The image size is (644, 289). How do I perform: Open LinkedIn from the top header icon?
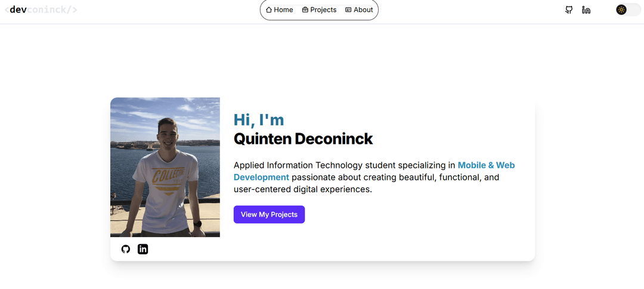[x=586, y=10]
